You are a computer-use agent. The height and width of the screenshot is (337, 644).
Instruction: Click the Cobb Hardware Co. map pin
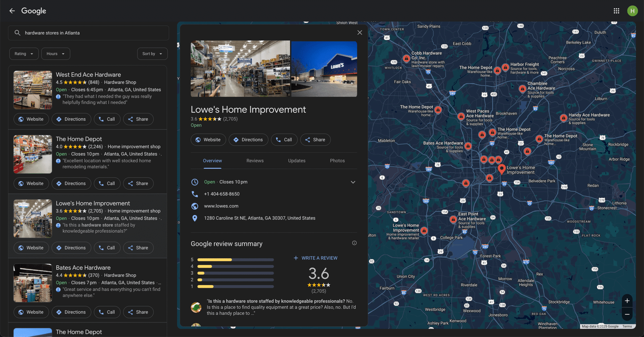pos(407,59)
